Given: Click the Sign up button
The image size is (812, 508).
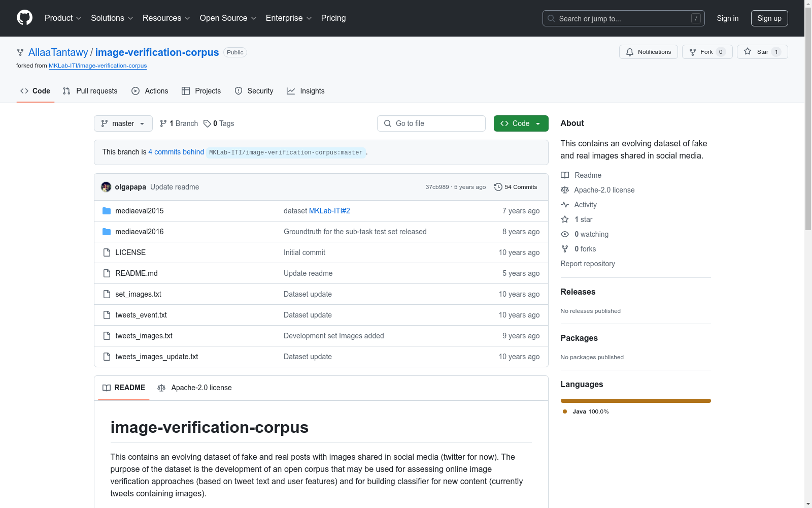Looking at the screenshot, I should [x=769, y=18].
